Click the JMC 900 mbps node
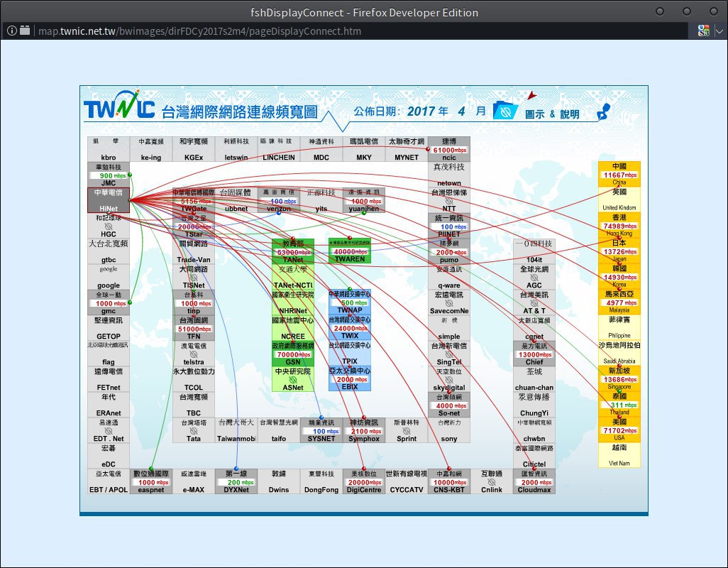This screenshot has height=568, width=728. pos(109,175)
